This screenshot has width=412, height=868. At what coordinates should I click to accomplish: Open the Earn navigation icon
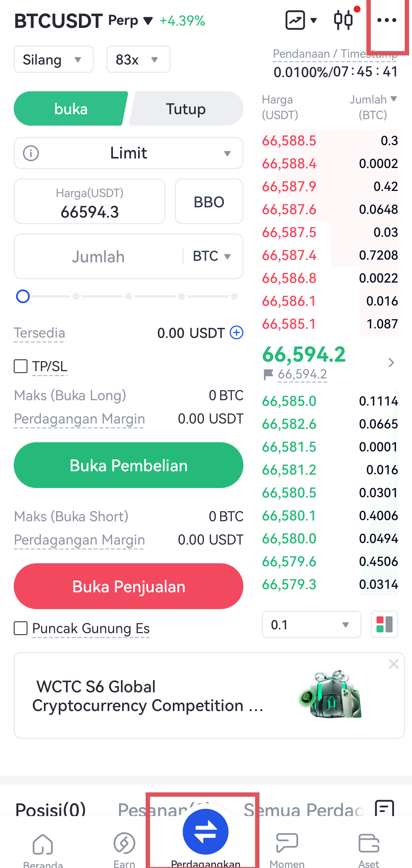pos(124,844)
